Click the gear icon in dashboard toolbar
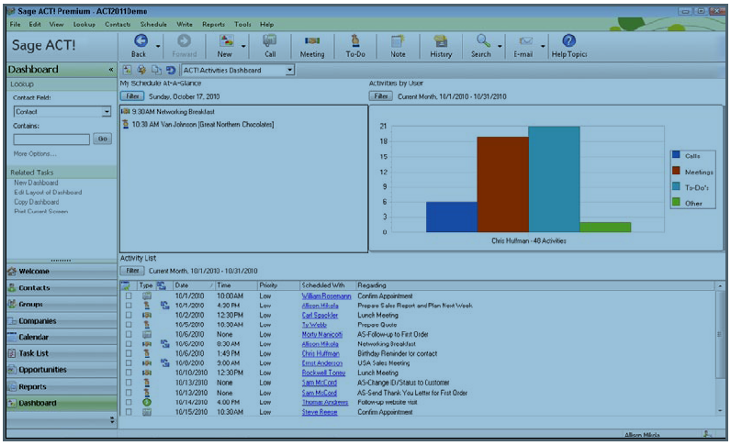Viewport: 730px width, 445px height. [x=142, y=70]
